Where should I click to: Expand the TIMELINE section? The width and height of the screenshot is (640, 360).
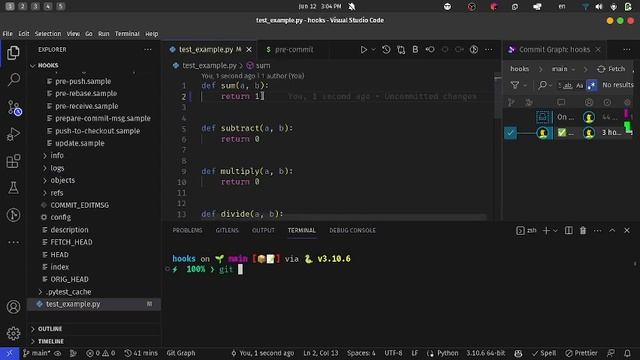51,341
